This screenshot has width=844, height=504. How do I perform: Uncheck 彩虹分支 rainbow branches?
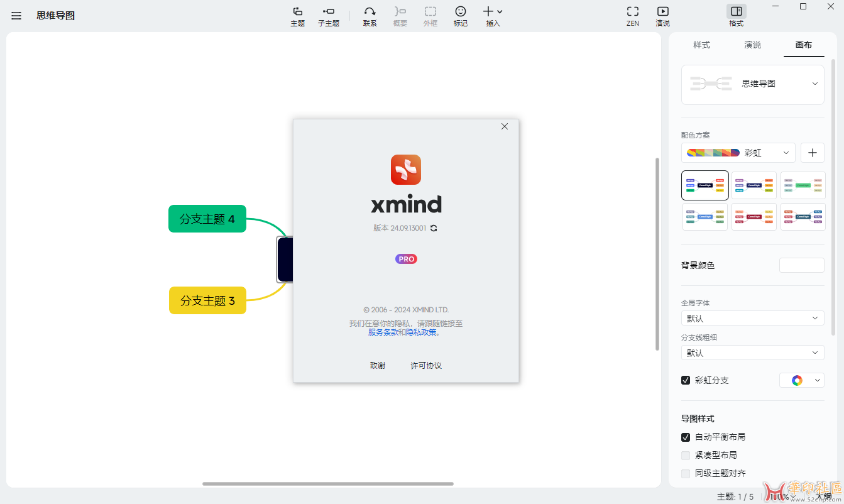(x=686, y=380)
